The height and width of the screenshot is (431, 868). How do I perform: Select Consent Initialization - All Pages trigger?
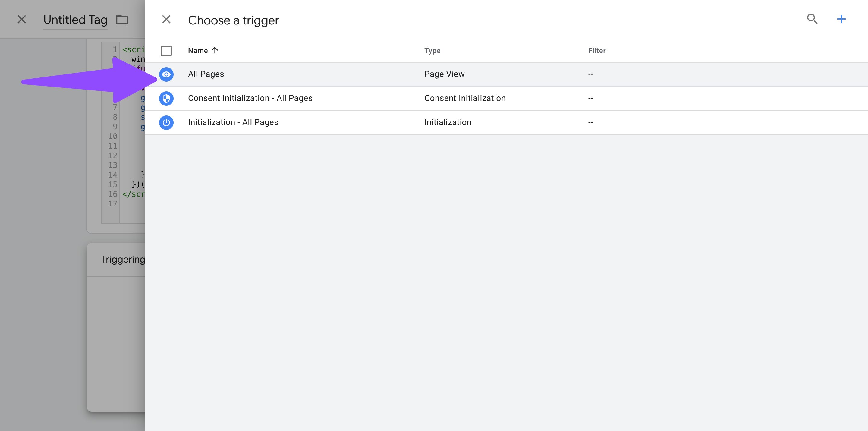250,98
